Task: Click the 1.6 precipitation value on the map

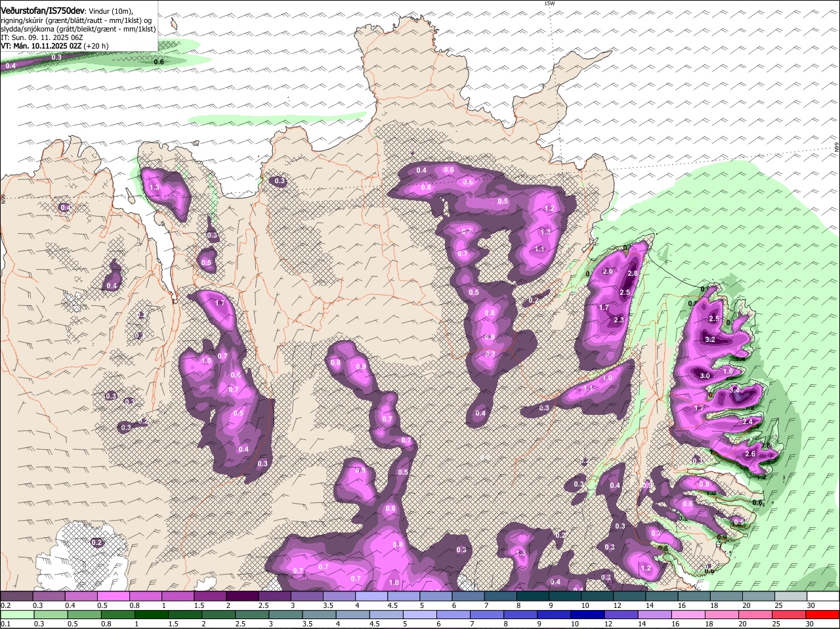Action: (727, 371)
